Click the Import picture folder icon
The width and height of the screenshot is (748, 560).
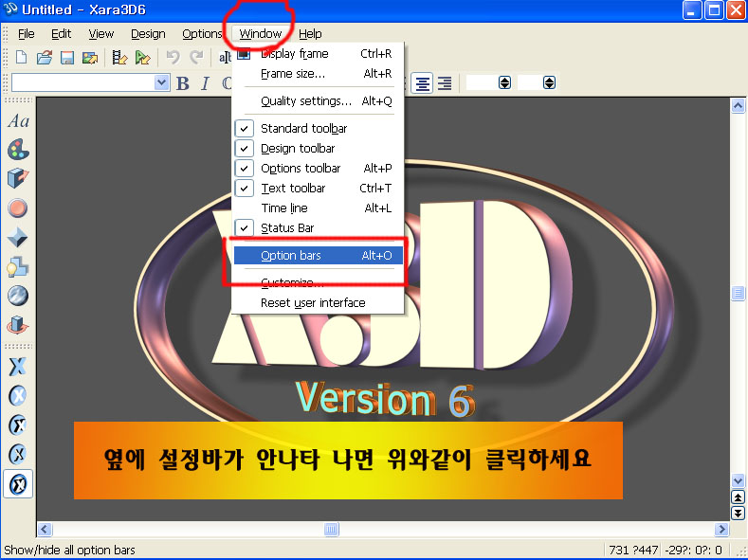click(90, 58)
